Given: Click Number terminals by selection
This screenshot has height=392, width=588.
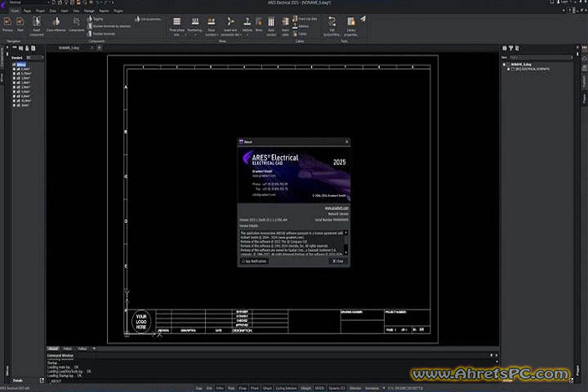Looking at the screenshot, I should coord(109,26).
